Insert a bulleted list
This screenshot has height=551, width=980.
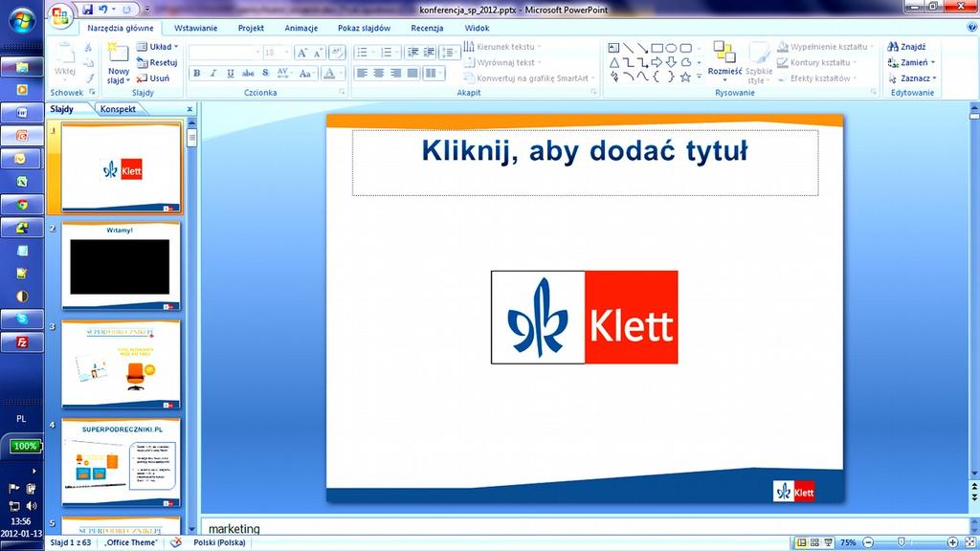pos(365,53)
